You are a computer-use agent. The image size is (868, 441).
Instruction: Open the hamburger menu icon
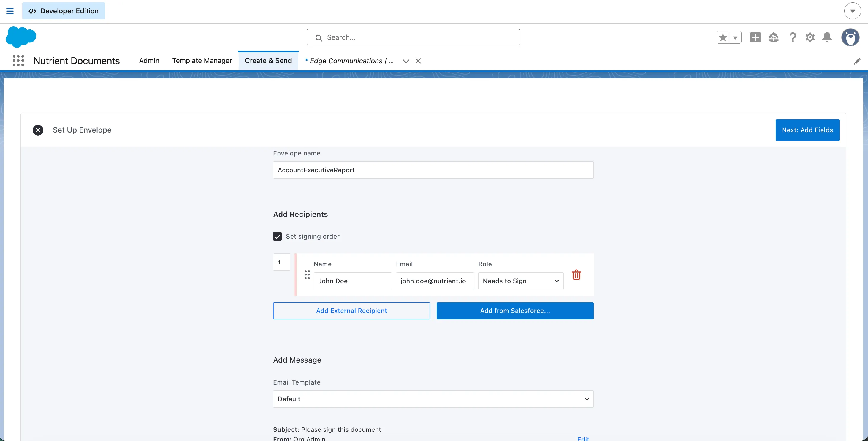pyautogui.click(x=10, y=11)
